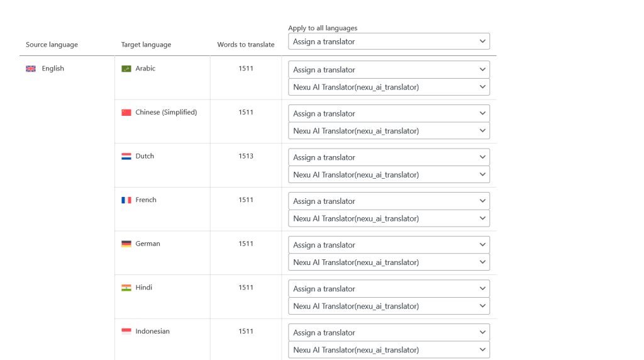The width and height of the screenshot is (644, 360).
Task: Open Chinese Assign a translator dropdown
Action: (x=389, y=113)
